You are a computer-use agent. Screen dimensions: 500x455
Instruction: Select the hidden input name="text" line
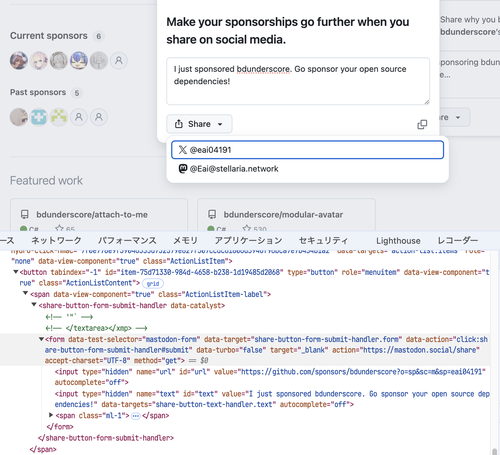click(272, 399)
